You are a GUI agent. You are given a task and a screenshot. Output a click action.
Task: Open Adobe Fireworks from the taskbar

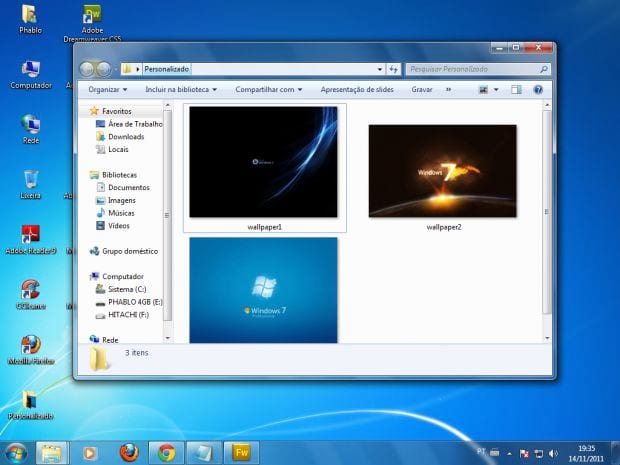[241, 452]
